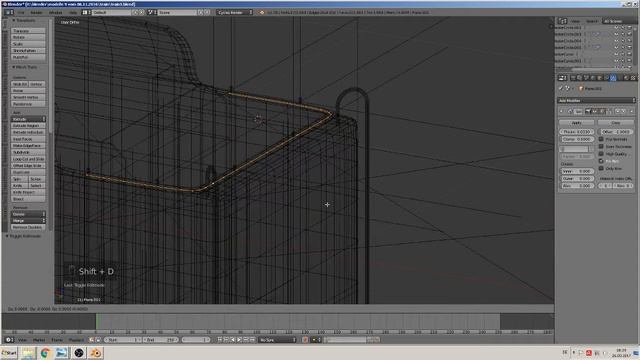Click the Scale button in the tool shelf
This screenshot has height=360, width=640.
click(x=28, y=44)
